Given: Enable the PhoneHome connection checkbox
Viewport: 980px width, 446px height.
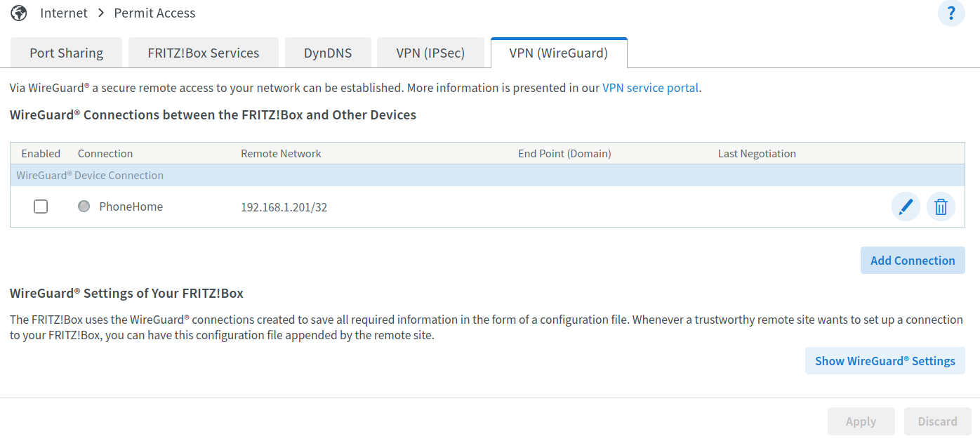Looking at the screenshot, I should [41, 206].
